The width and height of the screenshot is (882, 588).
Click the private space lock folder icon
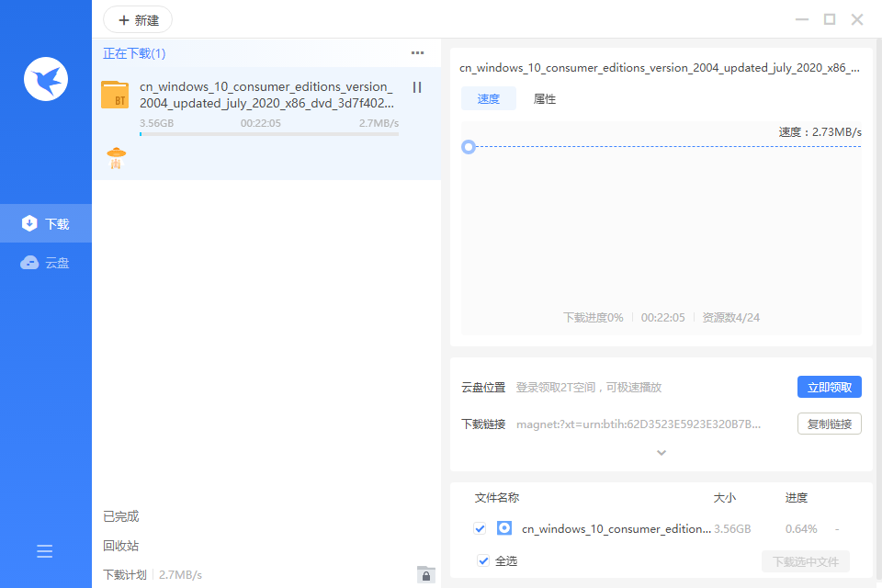[x=425, y=574]
